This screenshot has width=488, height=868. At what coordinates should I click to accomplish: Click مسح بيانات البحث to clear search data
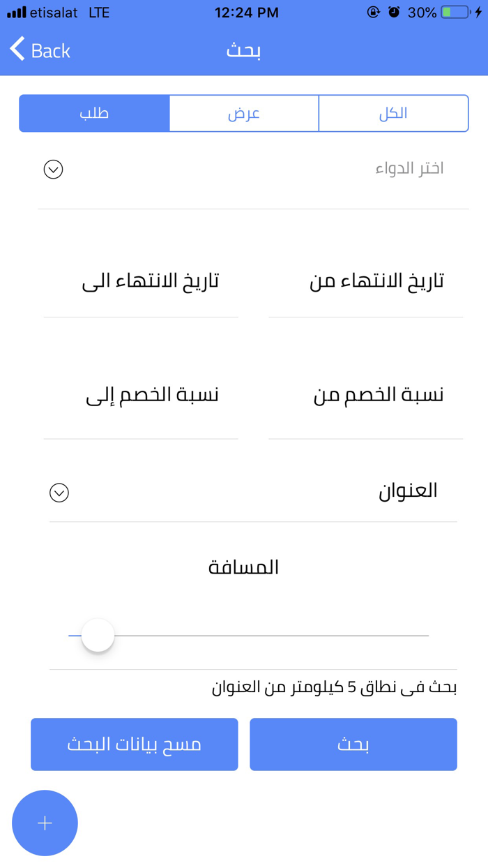(x=134, y=744)
